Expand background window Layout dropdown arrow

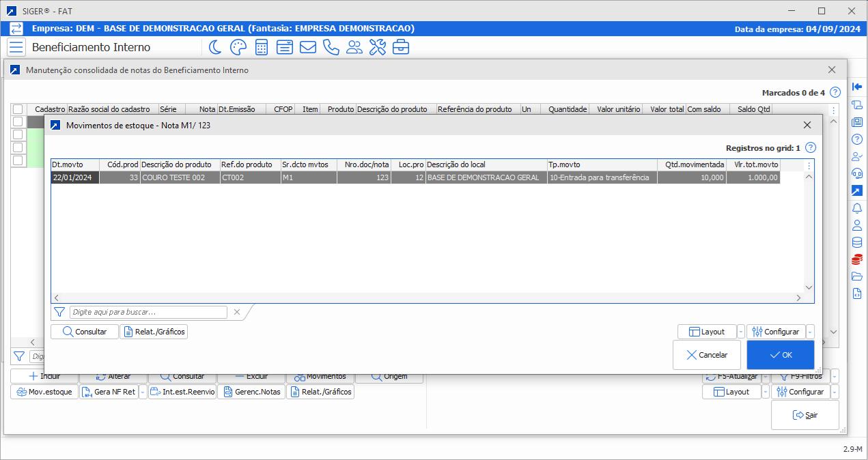[766, 392]
